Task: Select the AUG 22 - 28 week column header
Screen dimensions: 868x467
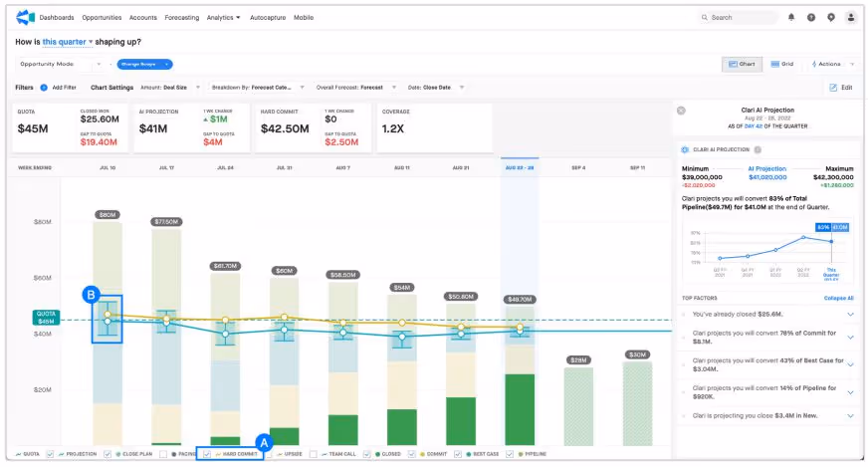Action: click(520, 168)
